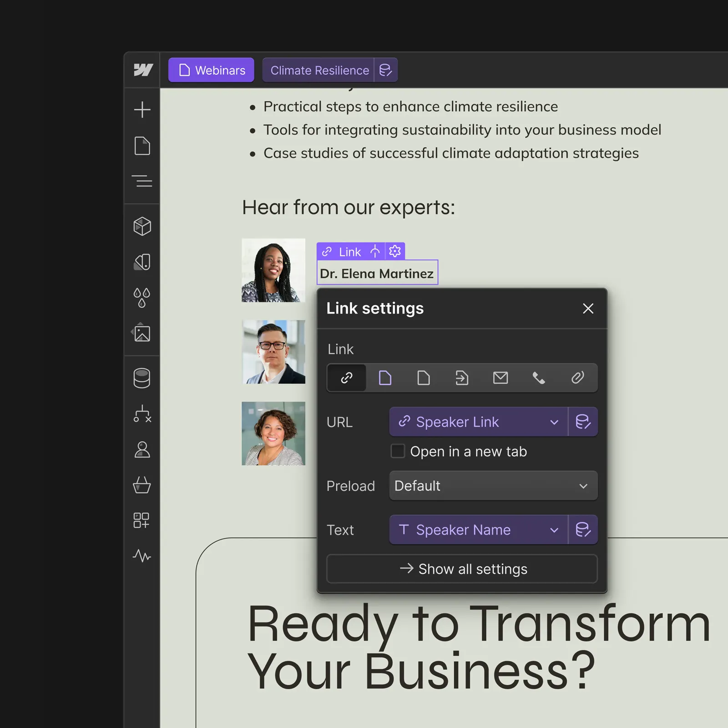This screenshot has height=728, width=728.
Task: Open the Pages panel
Action: pos(142,147)
